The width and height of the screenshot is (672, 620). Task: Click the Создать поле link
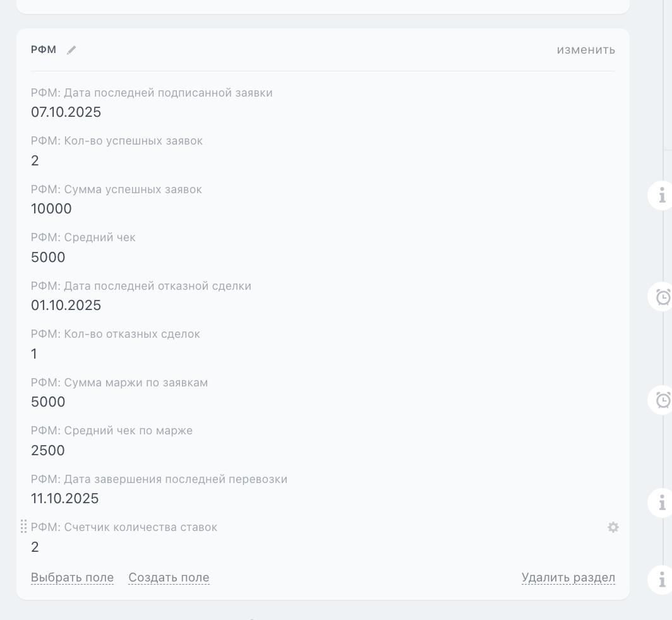pyautogui.click(x=169, y=578)
